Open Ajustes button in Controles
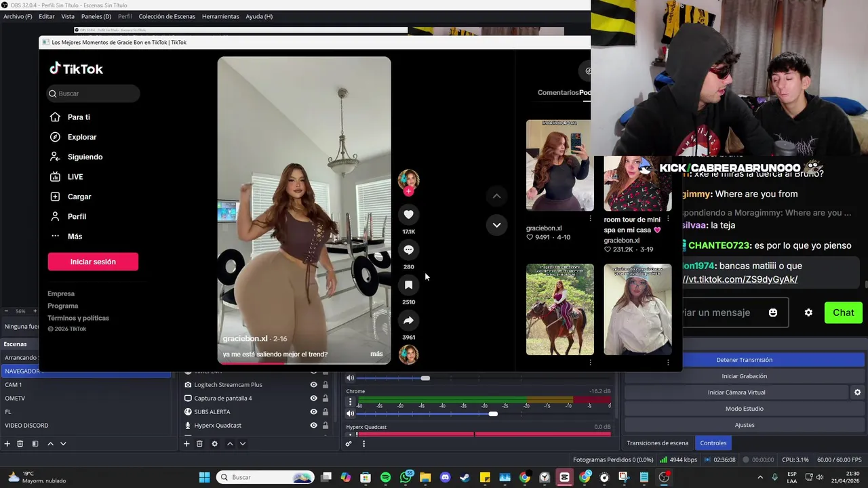 click(x=744, y=425)
